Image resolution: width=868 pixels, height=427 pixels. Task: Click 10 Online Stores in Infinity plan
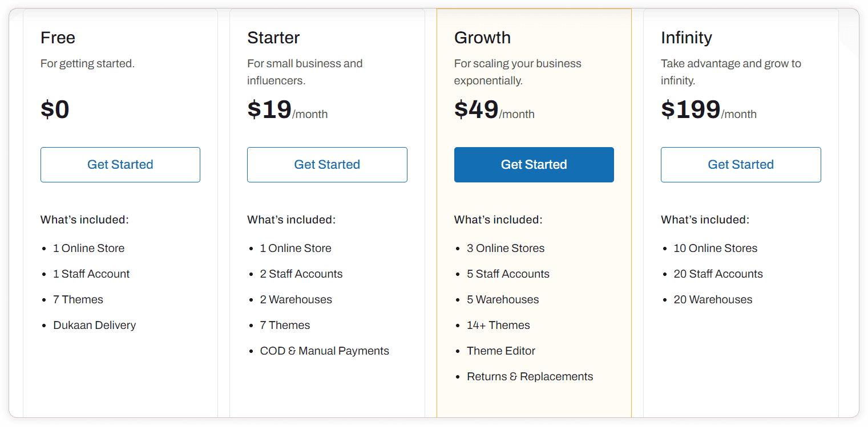tap(715, 248)
